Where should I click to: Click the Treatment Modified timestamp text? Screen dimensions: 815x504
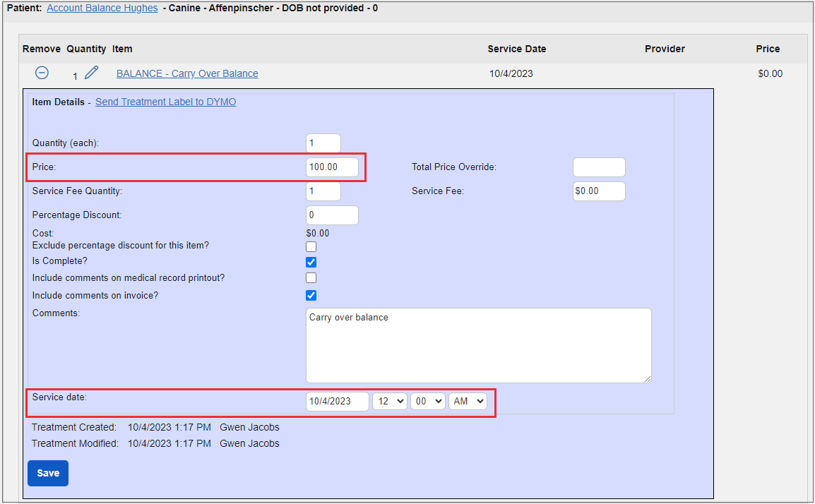click(x=169, y=444)
